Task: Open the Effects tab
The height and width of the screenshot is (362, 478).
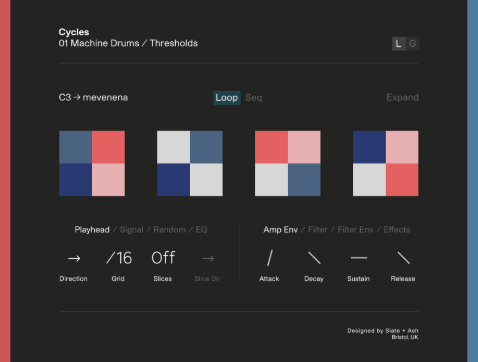Action: (397, 230)
